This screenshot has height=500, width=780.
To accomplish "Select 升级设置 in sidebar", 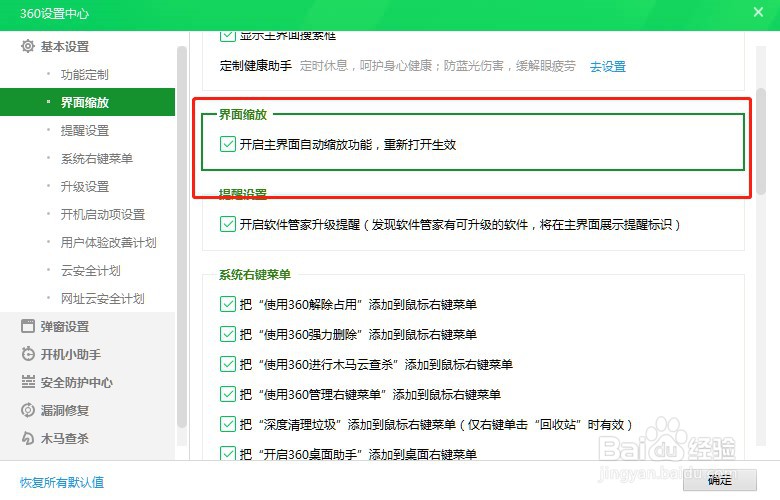I will coord(85,187).
